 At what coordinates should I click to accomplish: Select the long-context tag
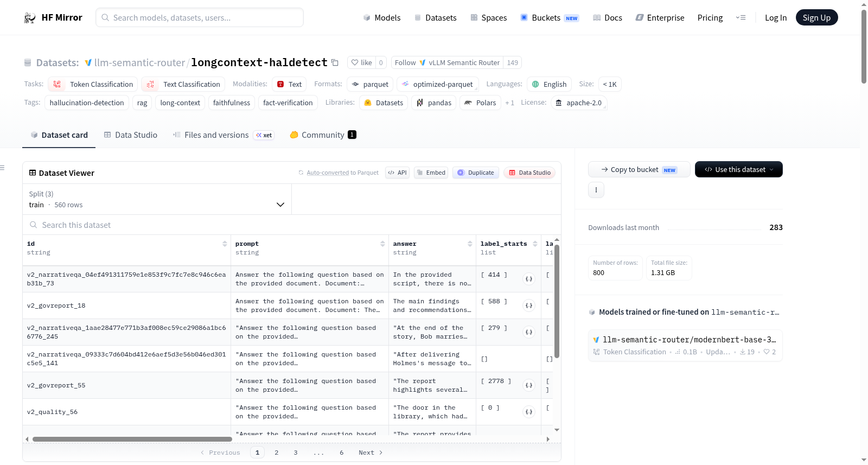(x=180, y=103)
